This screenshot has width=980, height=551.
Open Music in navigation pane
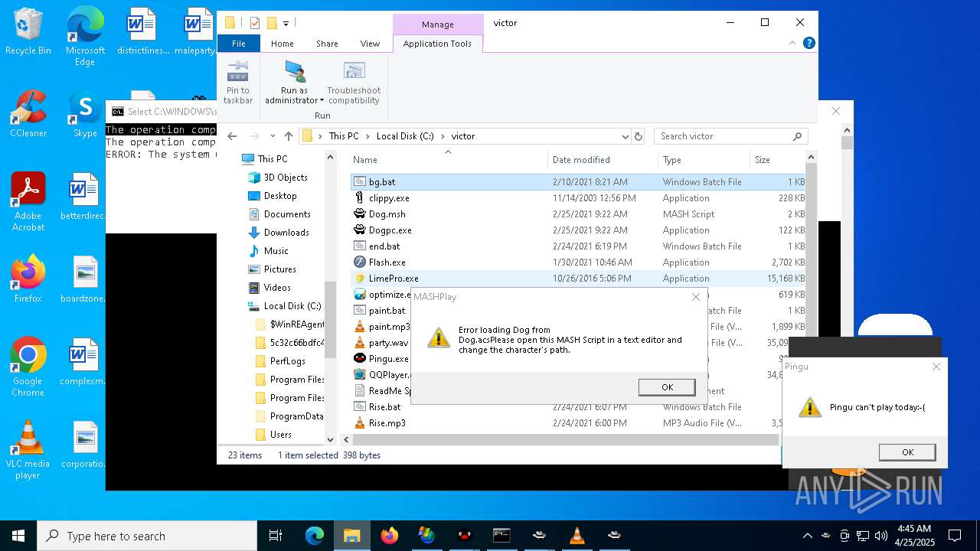[276, 251]
